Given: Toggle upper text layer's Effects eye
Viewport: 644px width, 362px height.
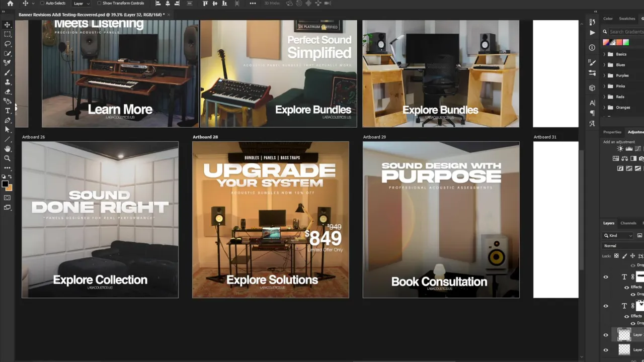Looking at the screenshot, I should click(x=627, y=287).
